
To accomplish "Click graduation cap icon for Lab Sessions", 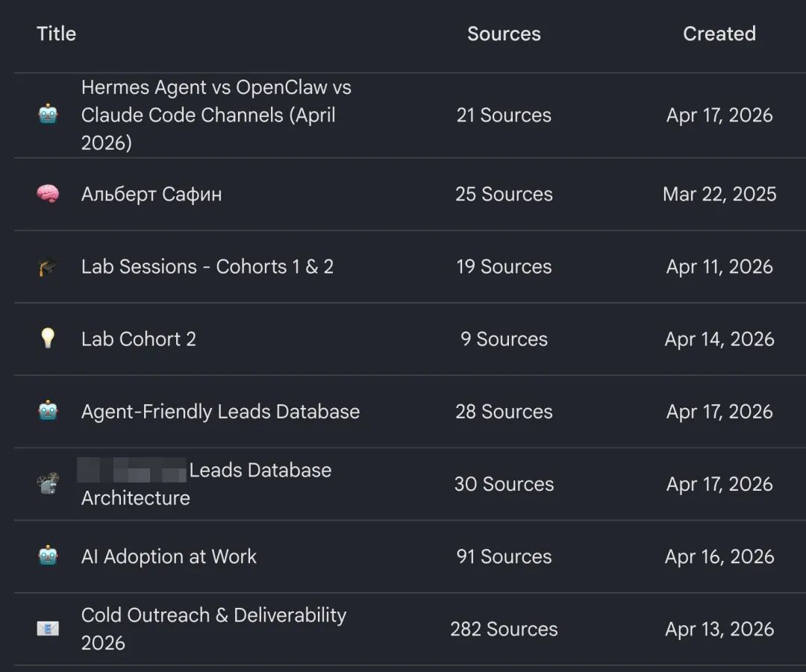I will [48, 267].
